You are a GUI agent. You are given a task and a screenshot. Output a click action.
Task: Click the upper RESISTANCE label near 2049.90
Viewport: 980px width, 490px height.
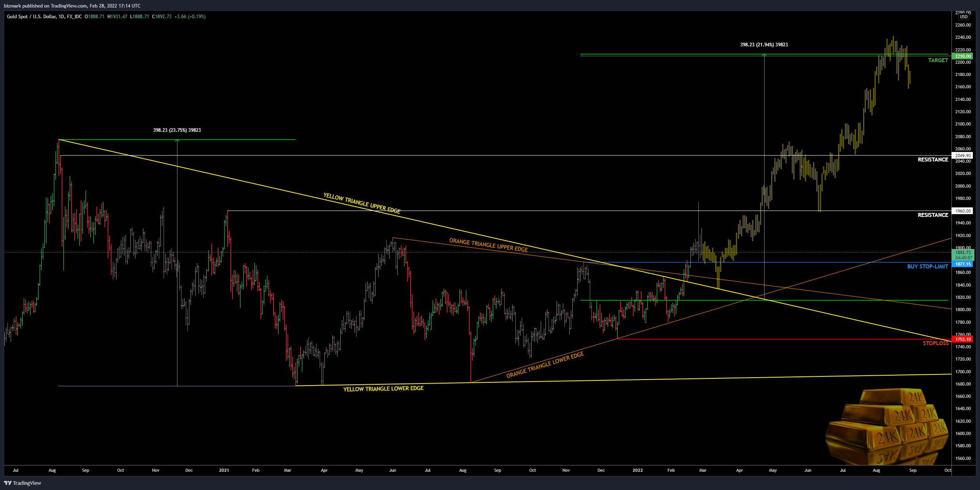(933, 160)
